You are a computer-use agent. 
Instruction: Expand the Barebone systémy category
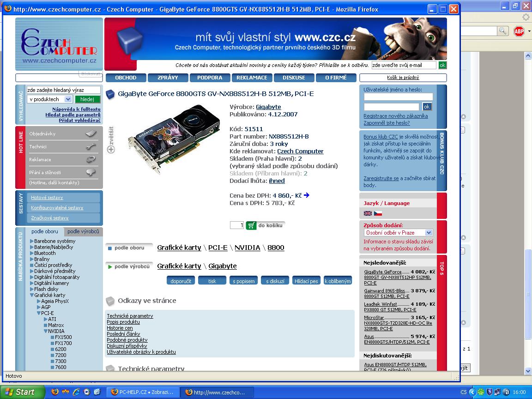[x=32, y=241]
